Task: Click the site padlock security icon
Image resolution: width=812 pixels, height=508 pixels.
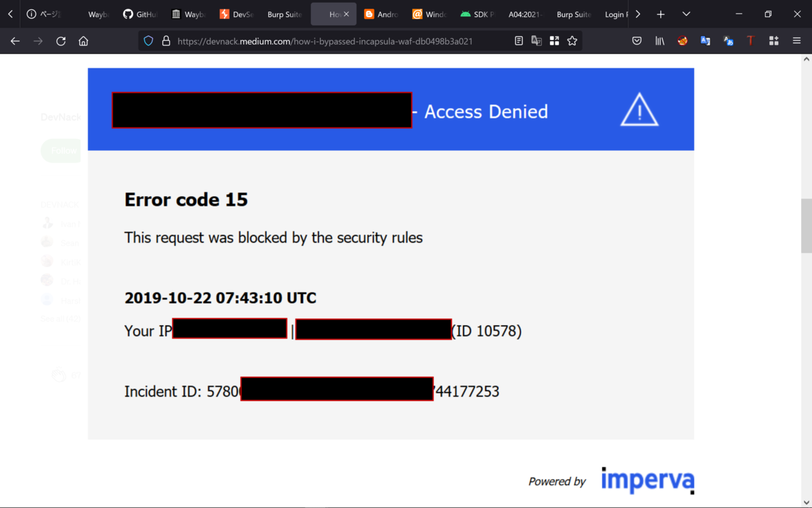Action: point(166,41)
